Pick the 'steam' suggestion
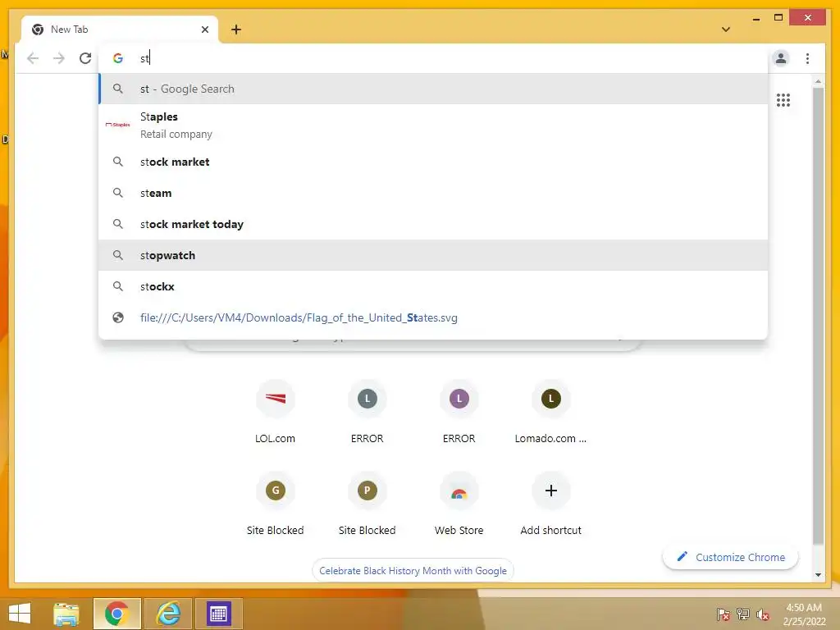This screenshot has height=630, width=840. (433, 193)
